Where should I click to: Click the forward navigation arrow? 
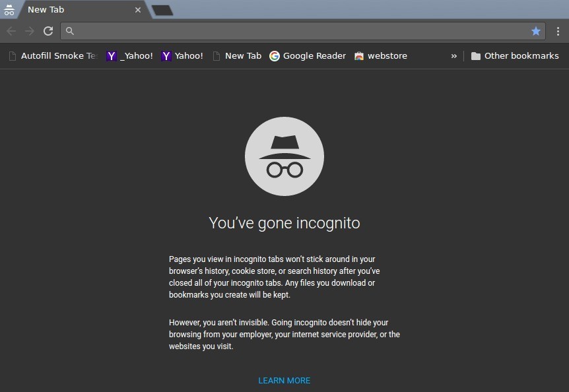pyautogui.click(x=29, y=30)
